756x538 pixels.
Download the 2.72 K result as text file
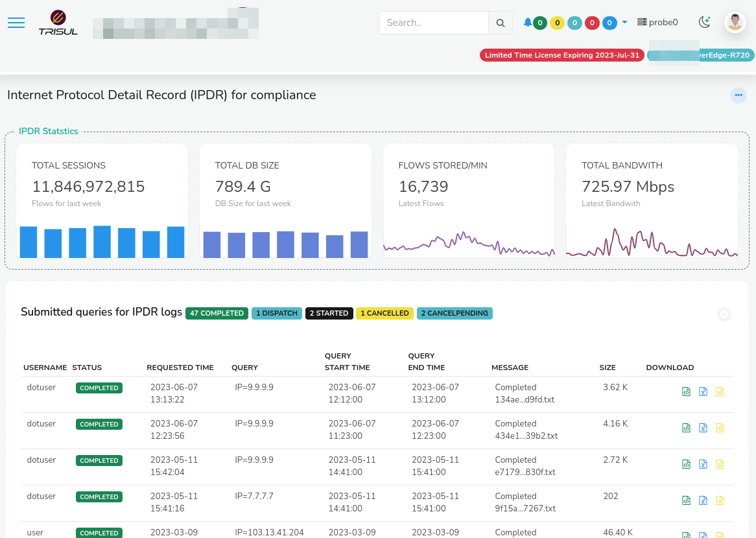pyautogui.click(x=720, y=464)
